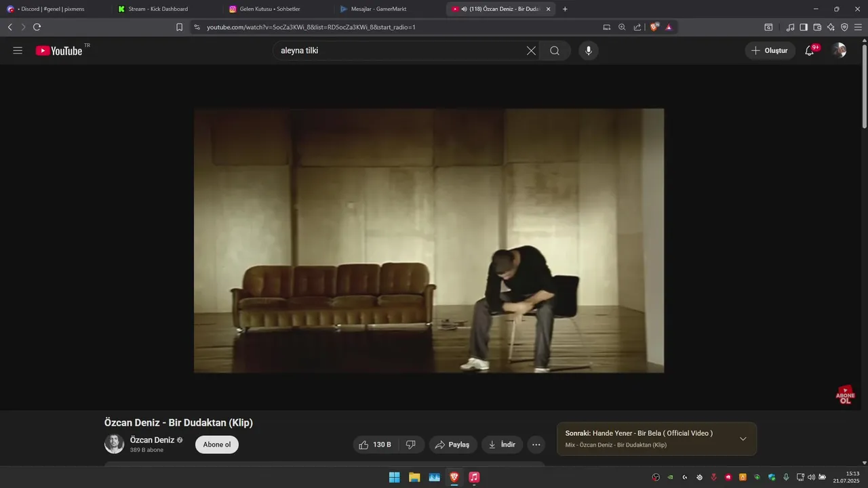The width and height of the screenshot is (868, 488).
Task: Click the browser address bar URL
Action: [311, 27]
